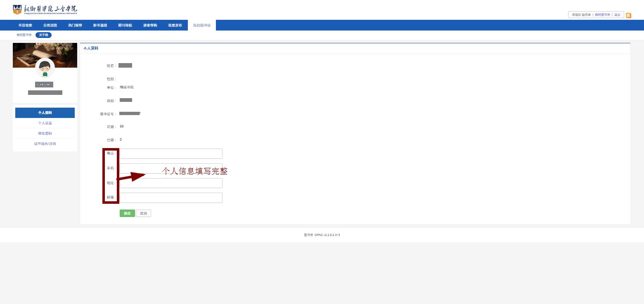Click the college logo in header
The height and width of the screenshot is (304, 644).
coord(45,9)
